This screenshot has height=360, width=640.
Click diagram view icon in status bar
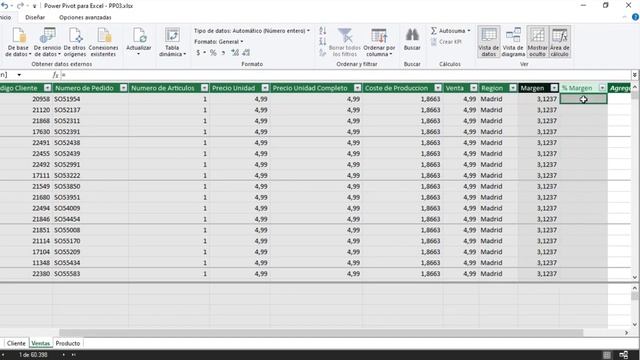624,355
